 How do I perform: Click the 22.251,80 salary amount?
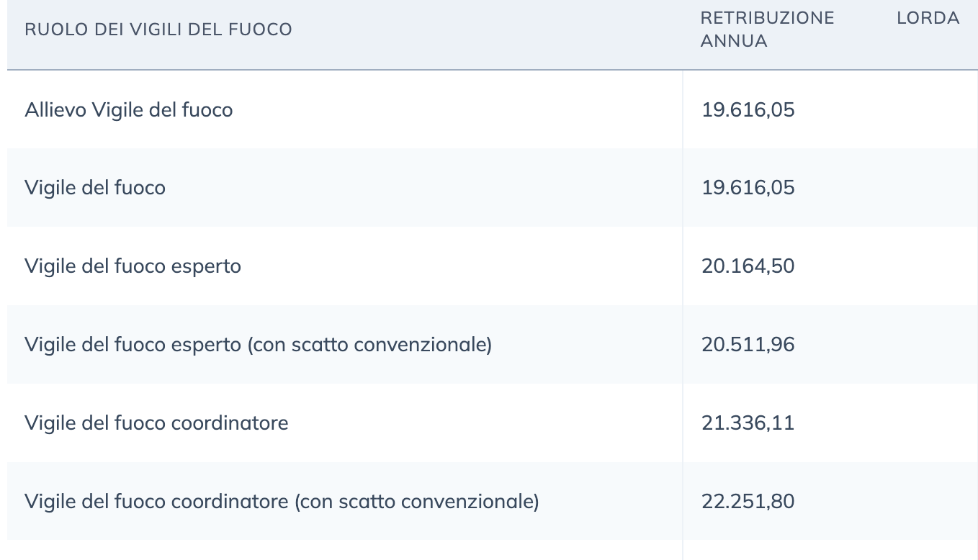click(x=748, y=501)
